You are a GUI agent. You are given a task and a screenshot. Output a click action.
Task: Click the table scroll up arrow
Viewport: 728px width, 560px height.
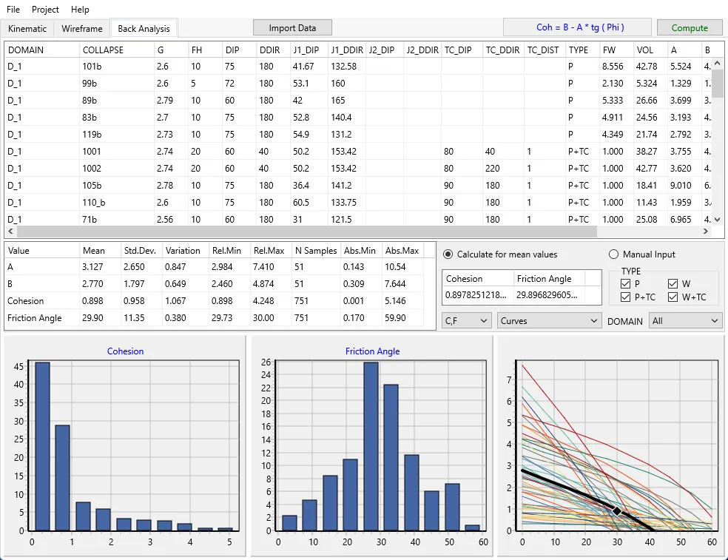(717, 63)
